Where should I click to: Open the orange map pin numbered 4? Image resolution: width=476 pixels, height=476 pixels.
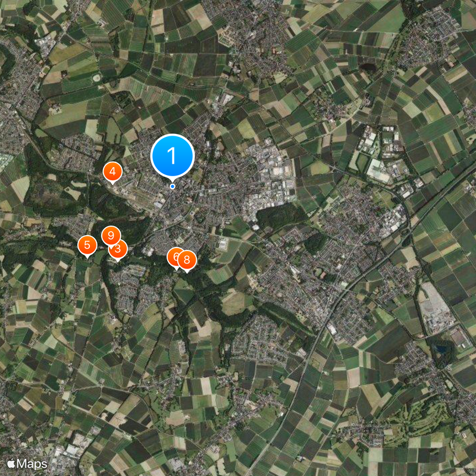[112, 172]
